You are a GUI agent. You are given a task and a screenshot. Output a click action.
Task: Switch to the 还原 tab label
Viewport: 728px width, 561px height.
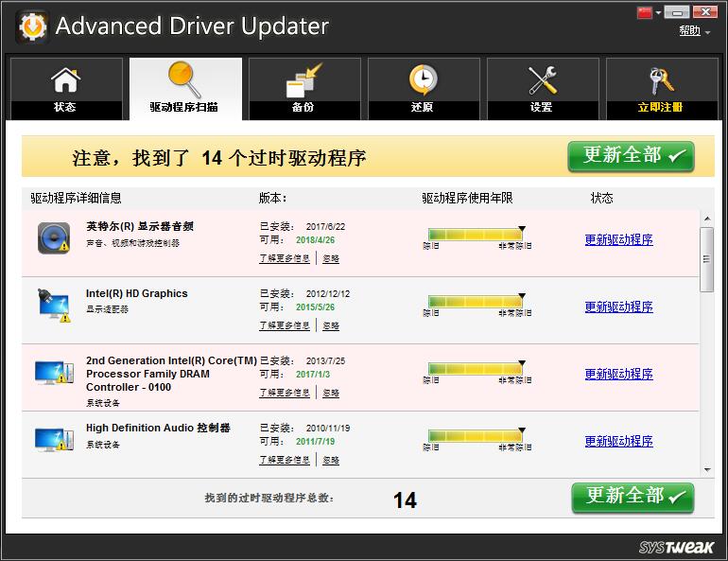click(x=422, y=107)
